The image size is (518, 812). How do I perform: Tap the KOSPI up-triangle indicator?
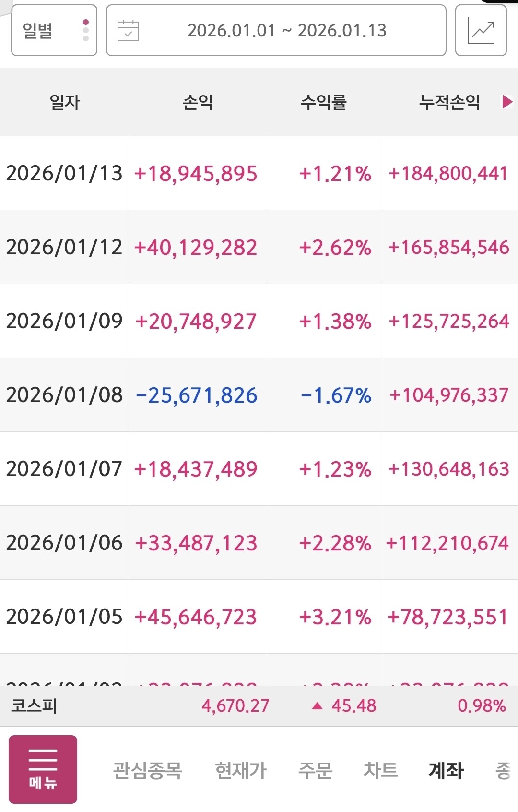[x=317, y=705]
